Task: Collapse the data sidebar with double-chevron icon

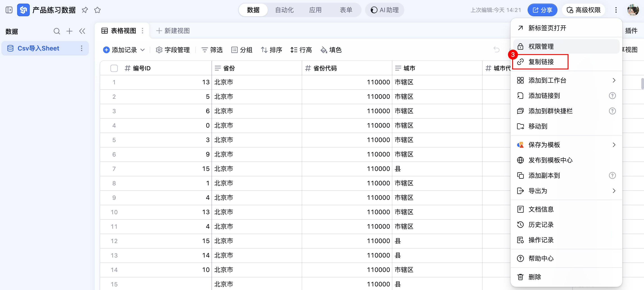Action: coord(82,31)
